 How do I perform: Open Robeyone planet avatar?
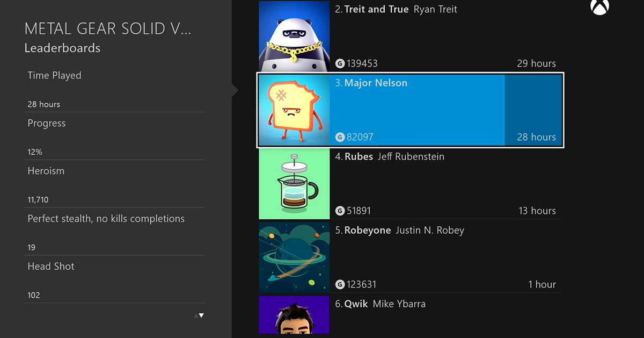(x=294, y=257)
